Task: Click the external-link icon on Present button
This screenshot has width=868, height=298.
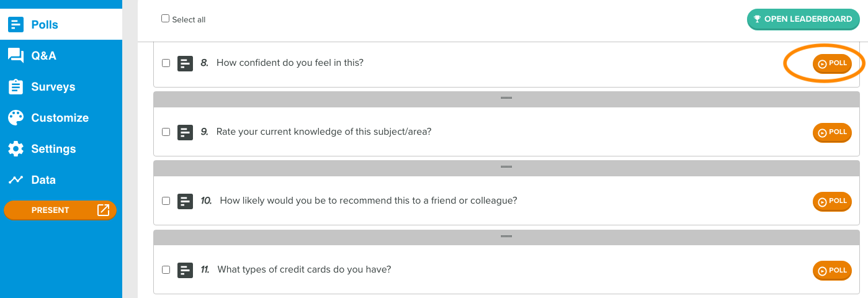Action: point(104,210)
